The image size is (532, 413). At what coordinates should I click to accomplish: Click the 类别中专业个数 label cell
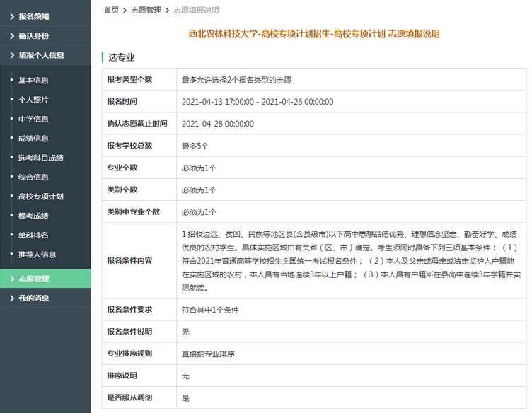pyautogui.click(x=139, y=211)
